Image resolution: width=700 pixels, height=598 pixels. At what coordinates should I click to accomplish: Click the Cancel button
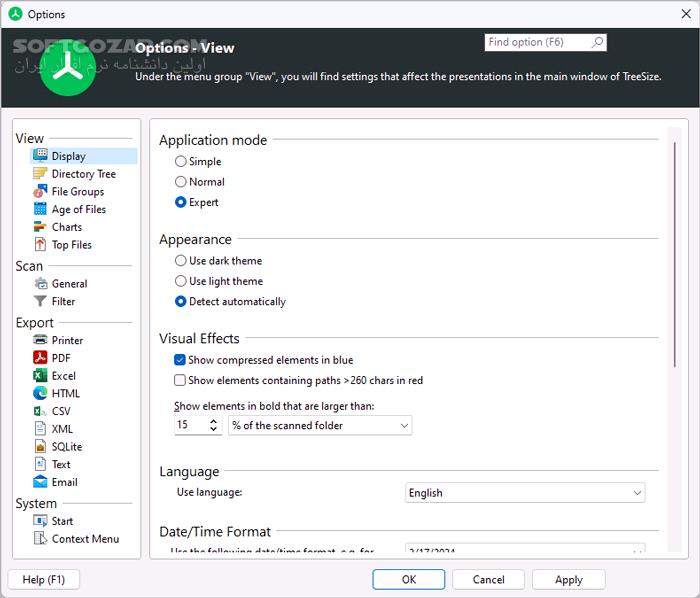[488, 579]
